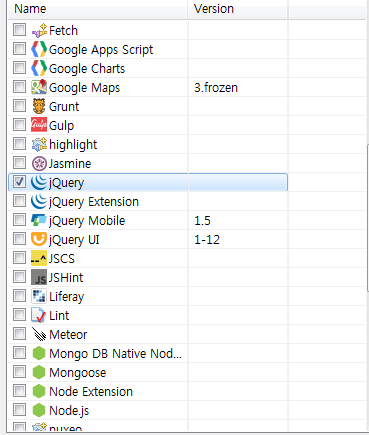Tick the Google Charts checkbox
Image resolution: width=369 pixels, height=435 pixels.
pyautogui.click(x=19, y=68)
